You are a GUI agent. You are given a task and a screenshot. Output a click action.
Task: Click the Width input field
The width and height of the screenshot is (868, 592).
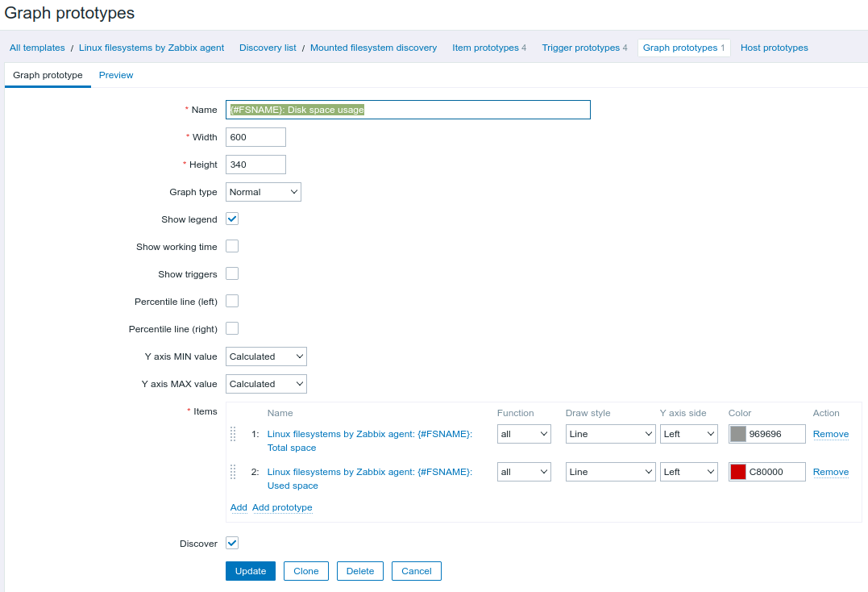[x=255, y=137]
